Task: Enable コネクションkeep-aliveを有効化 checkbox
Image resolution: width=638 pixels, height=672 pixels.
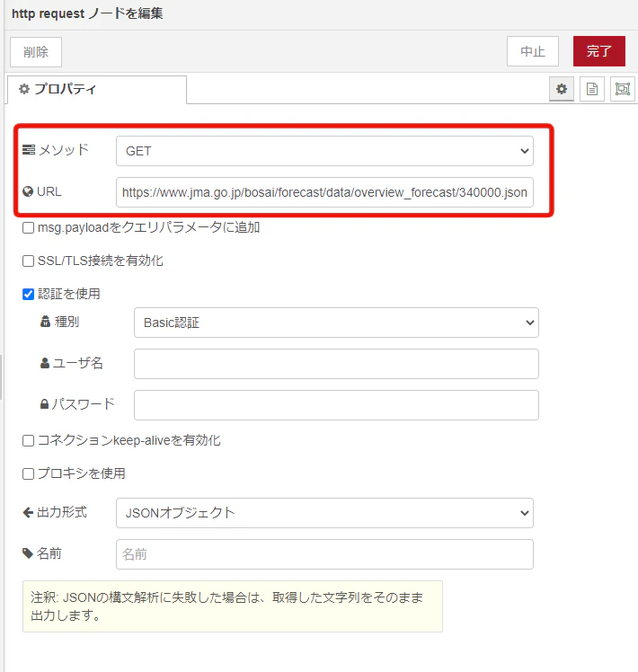Action: pyautogui.click(x=28, y=440)
